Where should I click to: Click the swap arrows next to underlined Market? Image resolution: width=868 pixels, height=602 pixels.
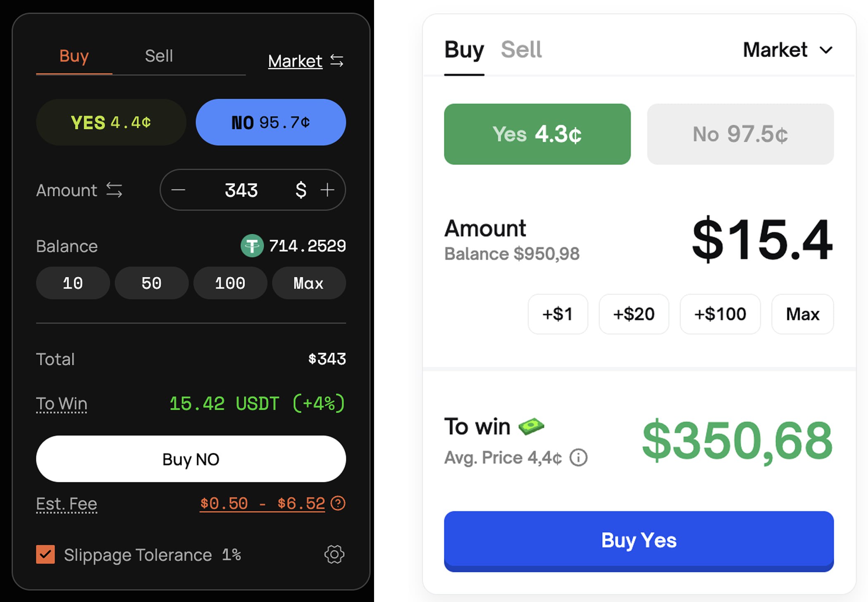coord(337,61)
